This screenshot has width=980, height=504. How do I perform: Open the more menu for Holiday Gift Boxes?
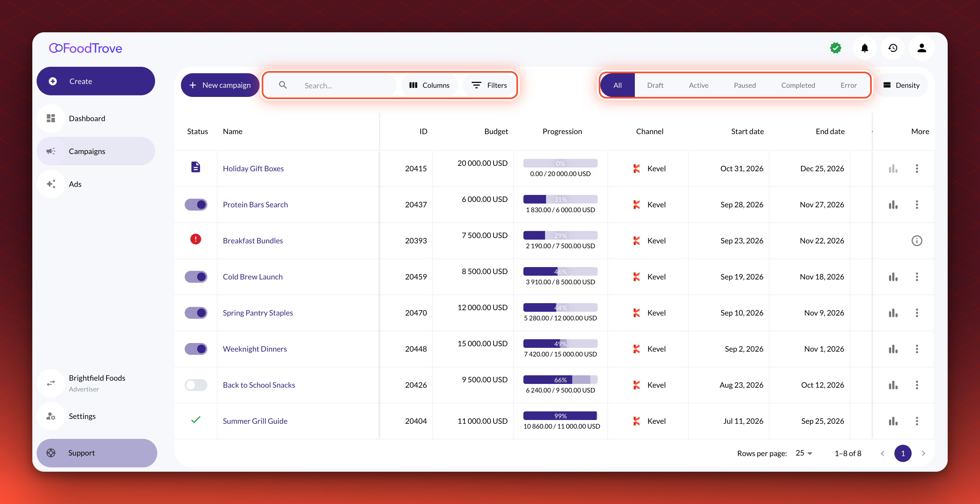click(917, 169)
